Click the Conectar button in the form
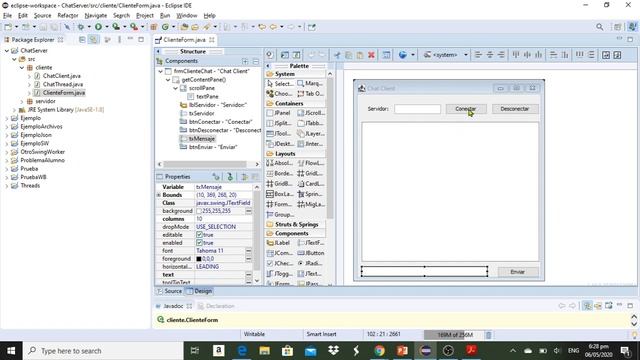This screenshot has height=360, width=640. pos(466,109)
